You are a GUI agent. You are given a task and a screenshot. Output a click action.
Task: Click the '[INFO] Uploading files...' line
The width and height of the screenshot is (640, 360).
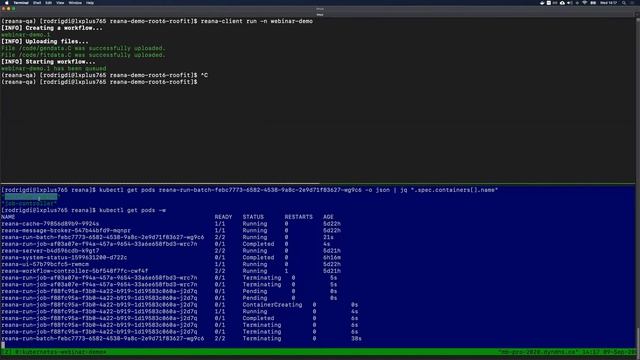pos(44,41)
